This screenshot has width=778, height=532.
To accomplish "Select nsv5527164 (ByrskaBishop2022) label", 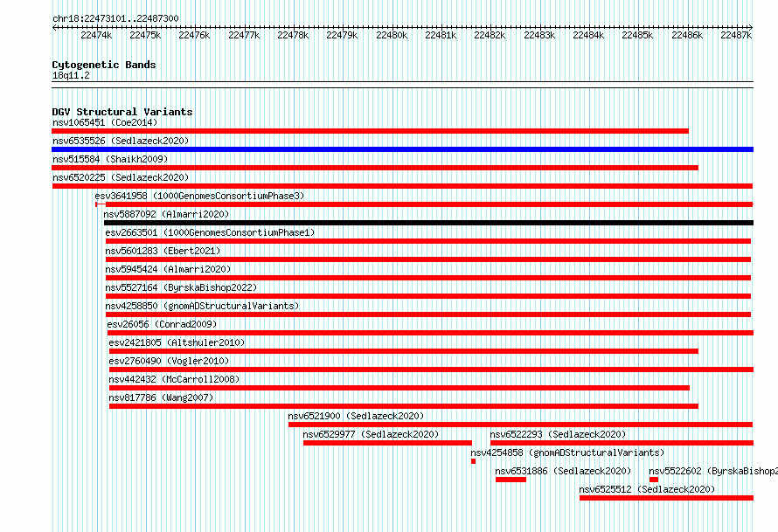I will pyautogui.click(x=181, y=287).
